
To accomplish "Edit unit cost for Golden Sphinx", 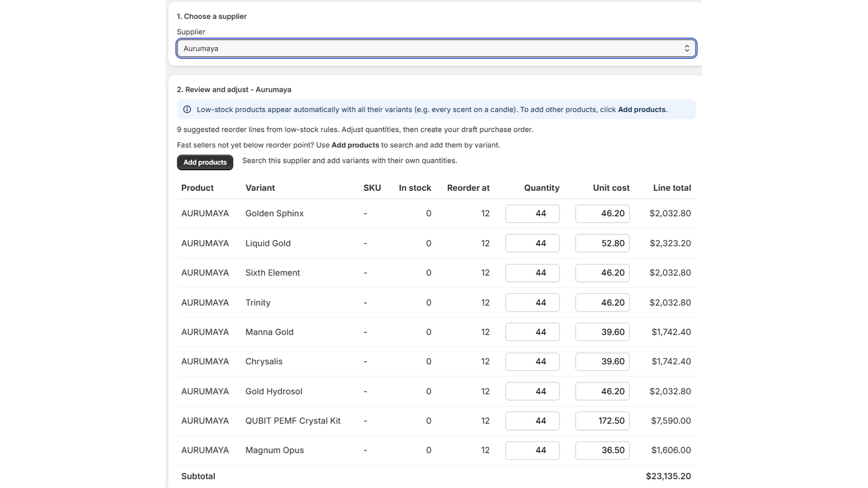I will click(x=602, y=214).
